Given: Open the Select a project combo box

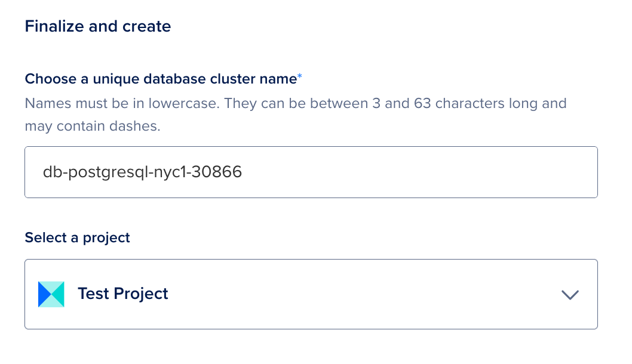Looking at the screenshot, I should [311, 294].
